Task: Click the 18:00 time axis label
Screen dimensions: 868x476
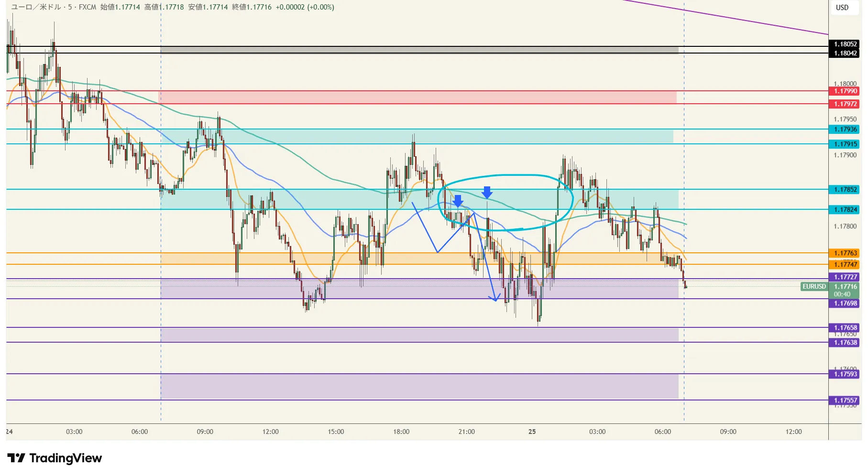Action: [x=401, y=432]
